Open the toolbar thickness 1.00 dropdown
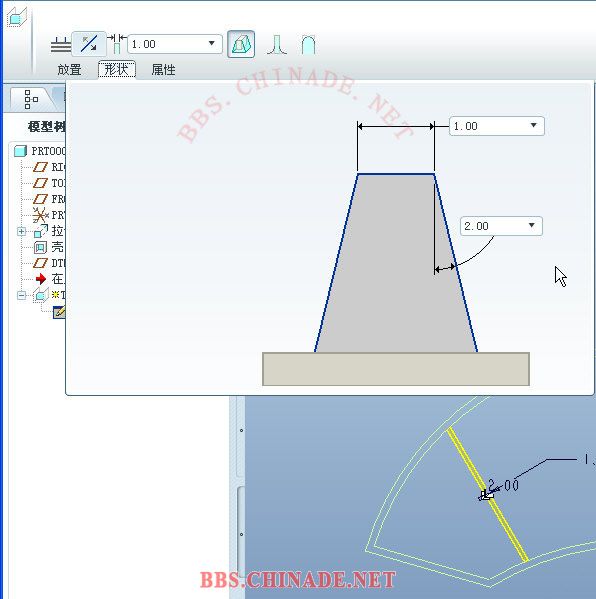Screen dimensions: 596x599 pyautogui.click(x=211, y=44)
